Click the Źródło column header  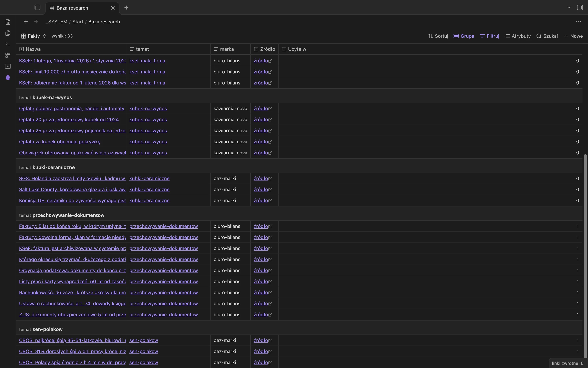pyautogui.click(x=264, y=49)
